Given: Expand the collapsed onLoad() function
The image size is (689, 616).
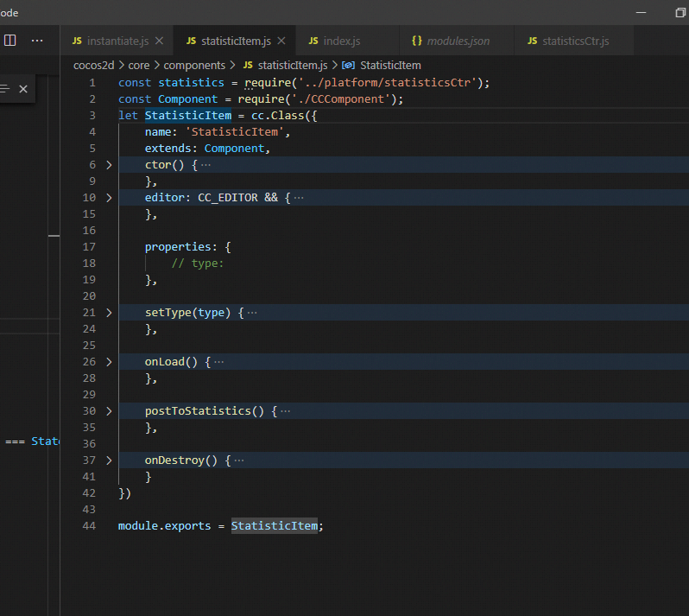Looking at the screenshot, I should click(x=109, y=362).
